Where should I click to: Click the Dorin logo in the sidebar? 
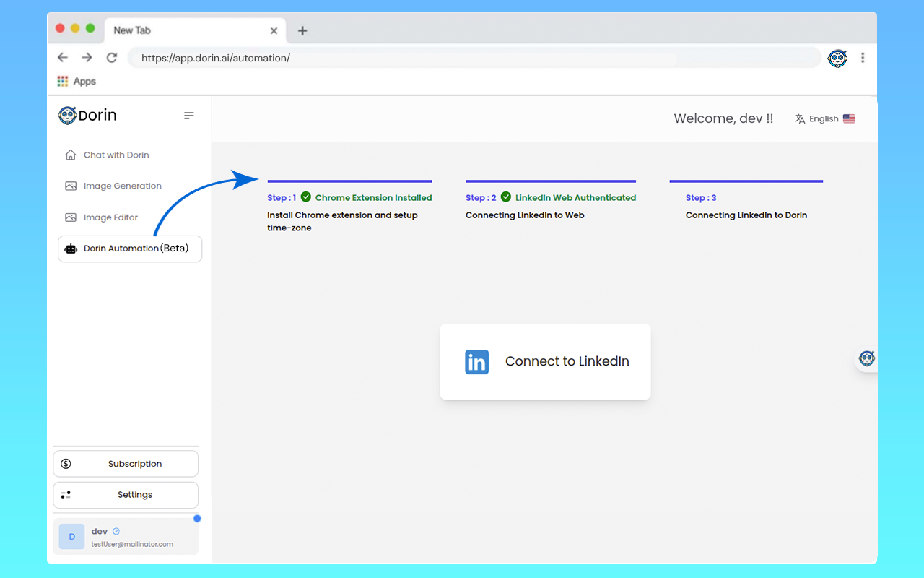click(87, 116)
